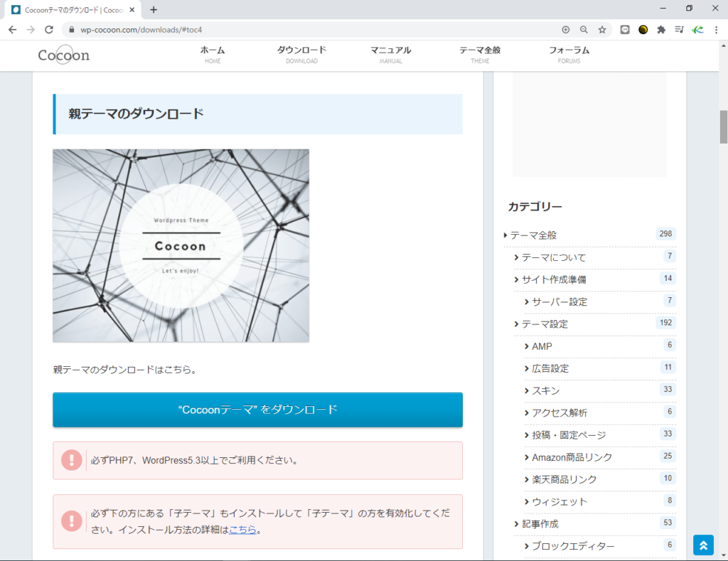Image resolution: width=728 pixels, height=561 pixels.
Task: Open the zoom magnifier in the address bar
Action: click(x=584, y=30)
